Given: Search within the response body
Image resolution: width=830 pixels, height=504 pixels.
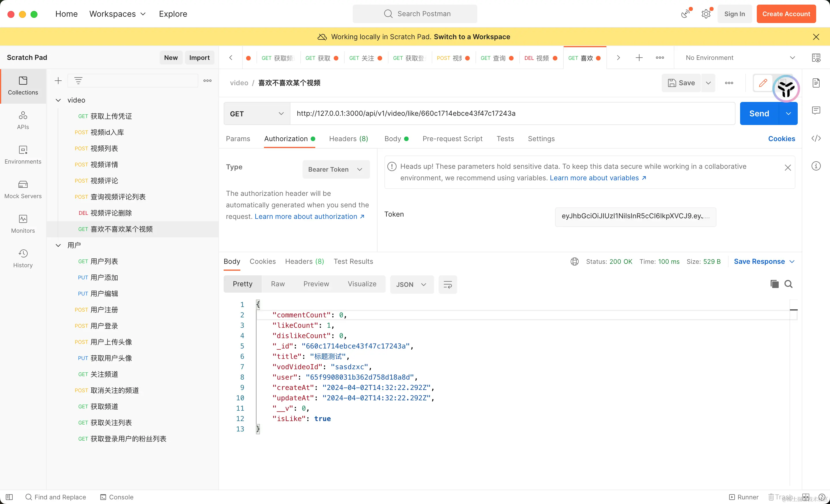Looking at the screenshot, I should (788, 284).
